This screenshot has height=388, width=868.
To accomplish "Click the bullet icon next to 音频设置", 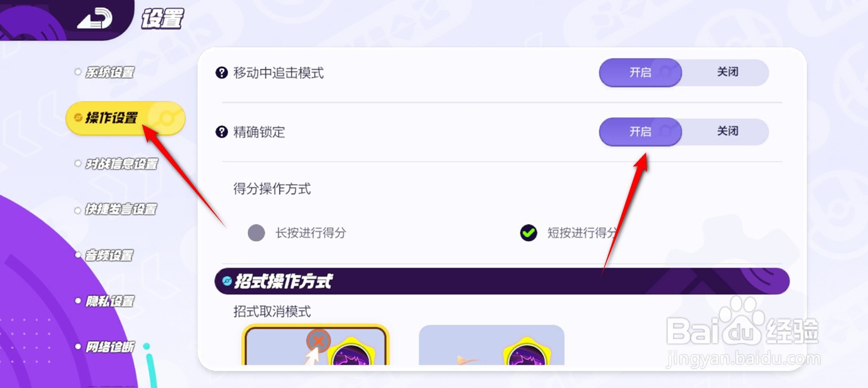I will click(78, 255).
